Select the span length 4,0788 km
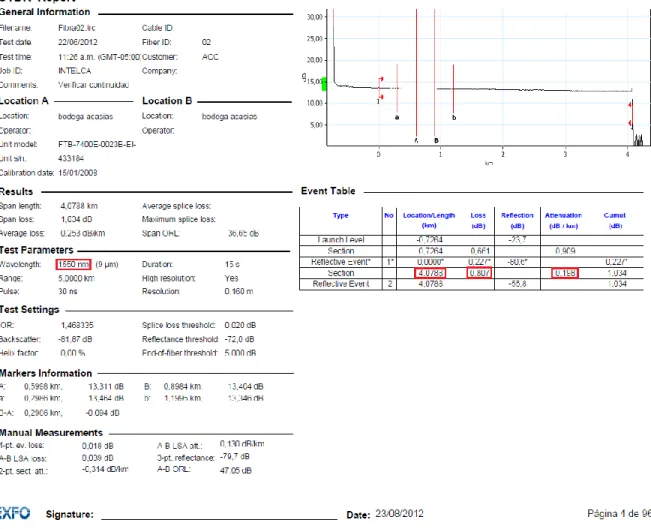 (79, 206)
